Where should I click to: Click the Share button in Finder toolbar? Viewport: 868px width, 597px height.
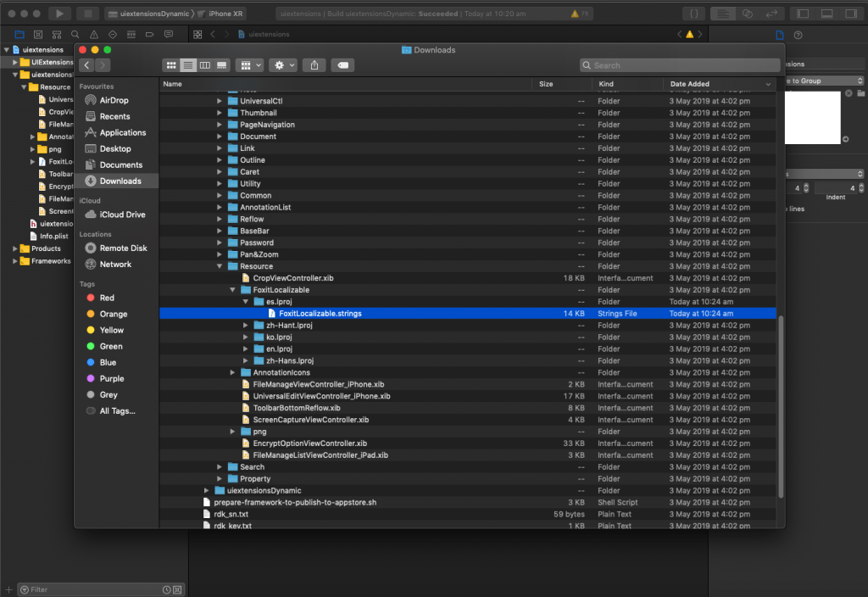[314, 65]
